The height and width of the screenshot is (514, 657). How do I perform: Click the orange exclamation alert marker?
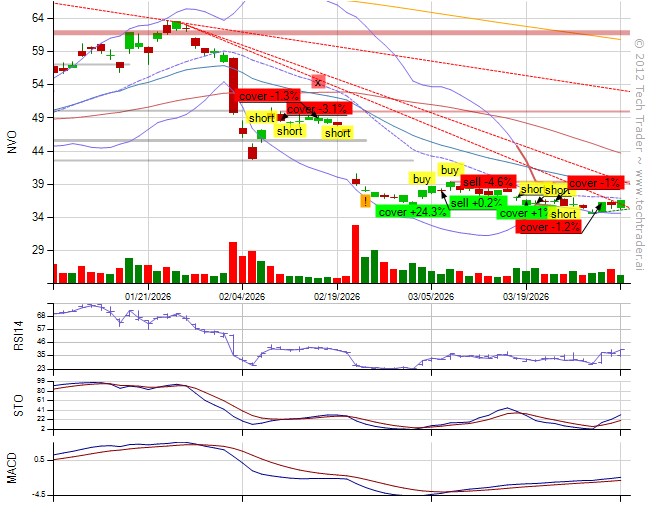click(x=366, y=201)
